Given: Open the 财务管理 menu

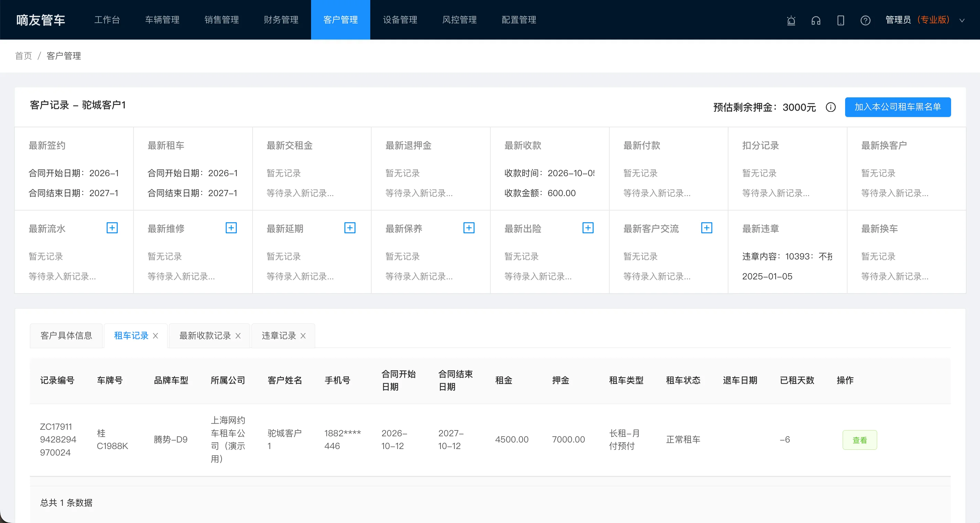Looking at the screenshot, I should 281,20.
